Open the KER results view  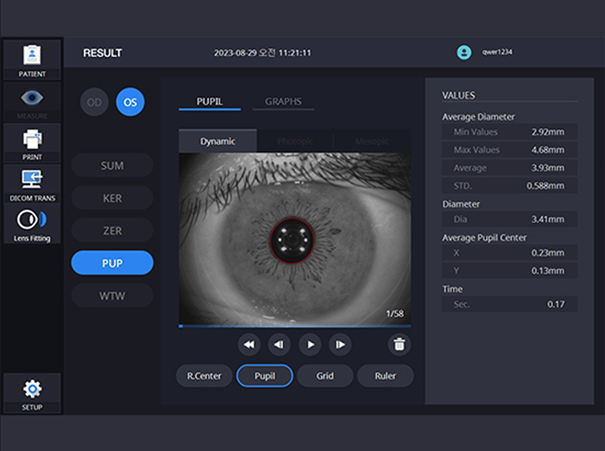click(x=112, y=198)
